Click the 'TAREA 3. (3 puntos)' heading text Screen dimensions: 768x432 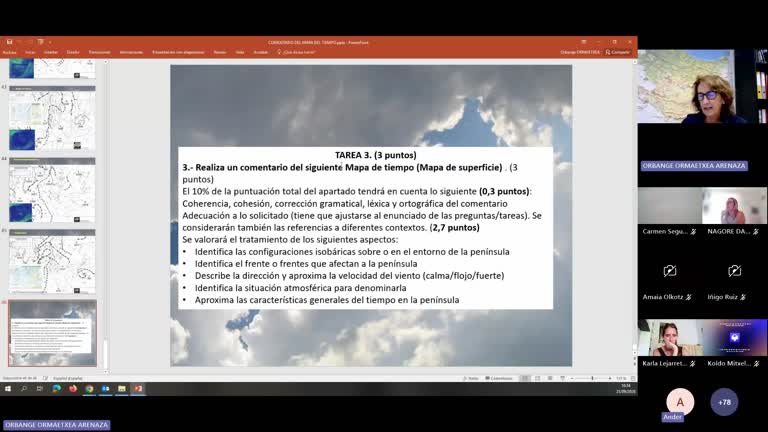point(376,155)
